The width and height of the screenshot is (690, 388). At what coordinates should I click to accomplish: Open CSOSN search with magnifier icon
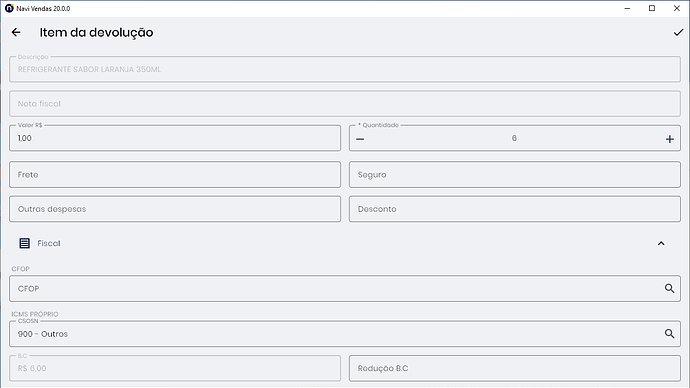[x=669, y=334]
